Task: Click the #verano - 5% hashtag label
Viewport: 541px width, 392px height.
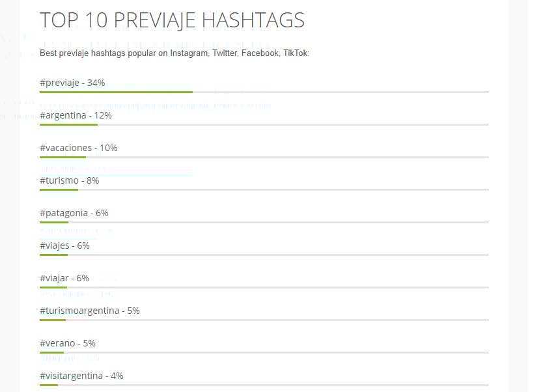Action: tap(67, 343)
